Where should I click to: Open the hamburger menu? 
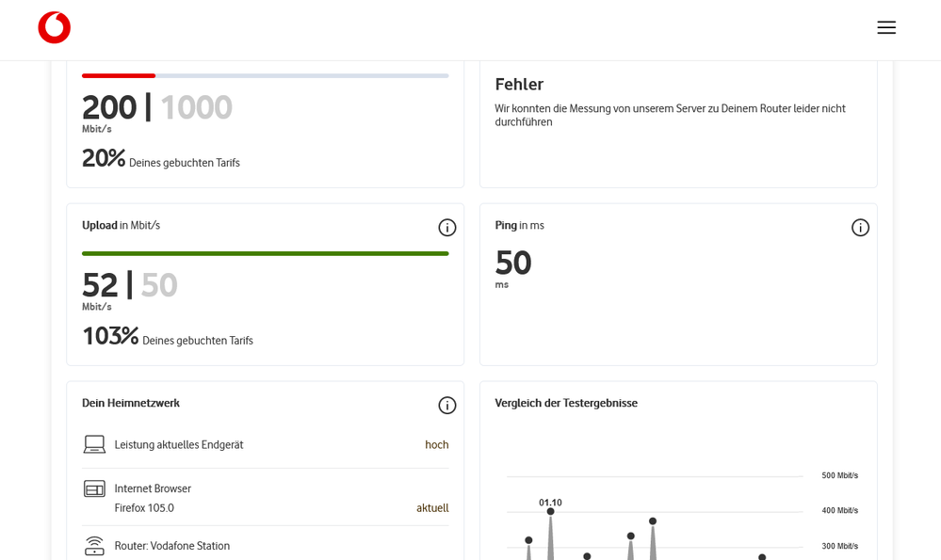pos(886,27)
